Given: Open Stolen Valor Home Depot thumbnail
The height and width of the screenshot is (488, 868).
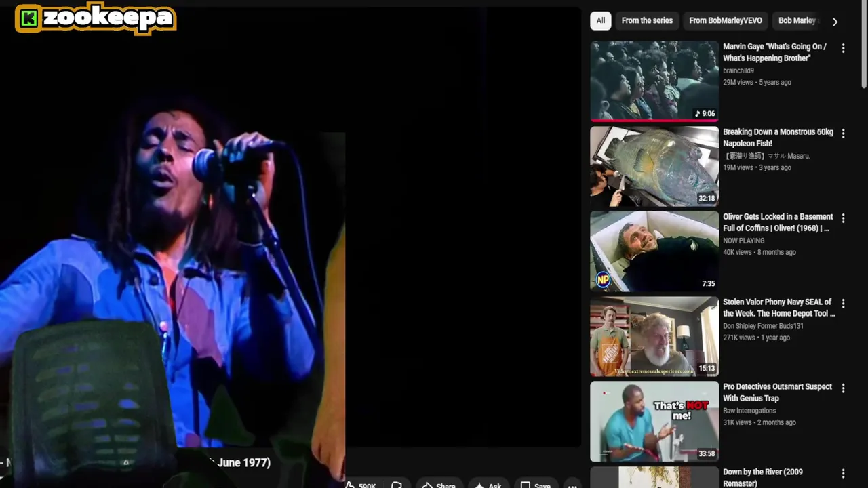Looking at the screenshot, I should (654, 336).
